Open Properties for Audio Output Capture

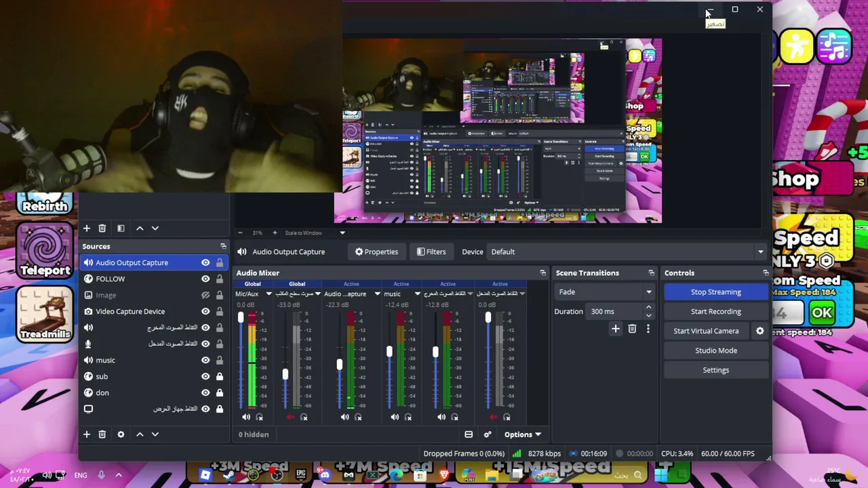pos(377,251)
